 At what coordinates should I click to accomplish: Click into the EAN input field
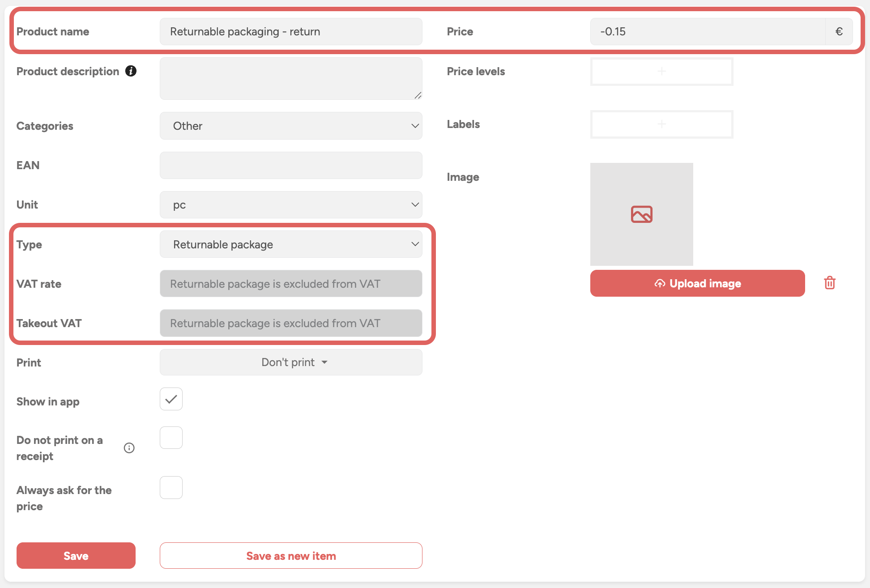point(291,166)
